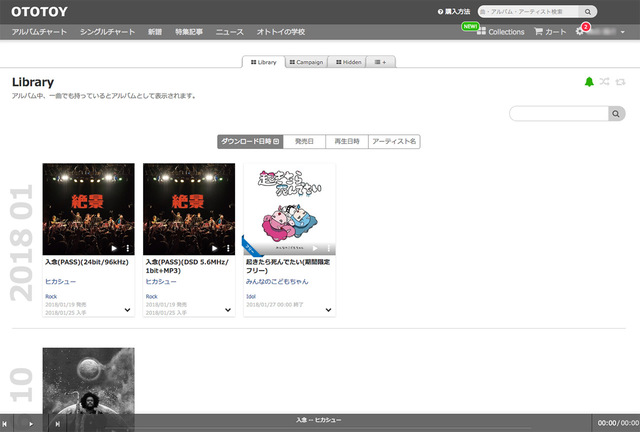640x432 pixels.
Task: Open 新譜 menu item
Action: (155, 32)
